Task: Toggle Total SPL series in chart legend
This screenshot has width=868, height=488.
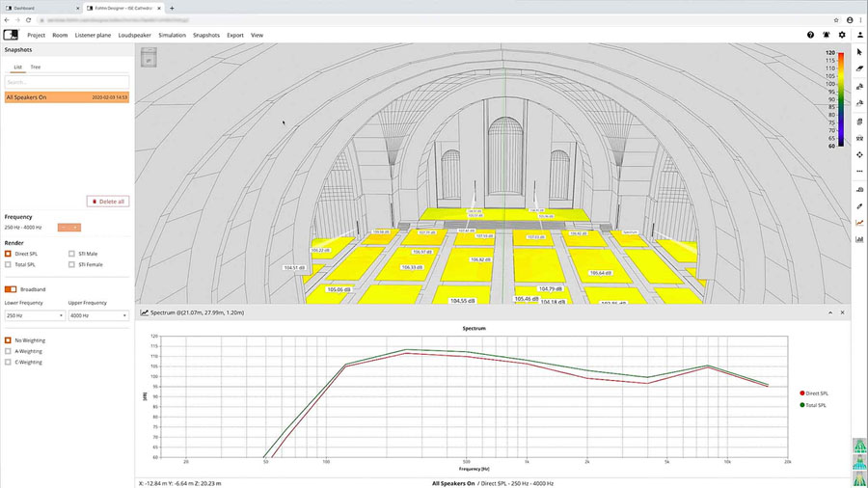Action: point(813,405)
